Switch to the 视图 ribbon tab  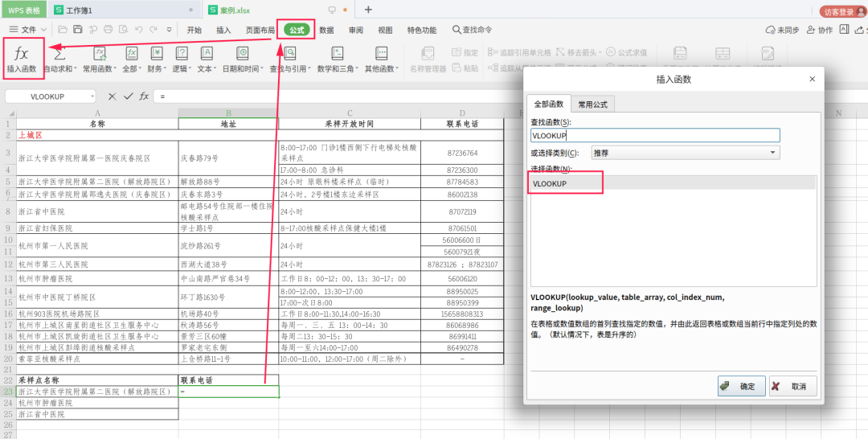coord(385,30)
